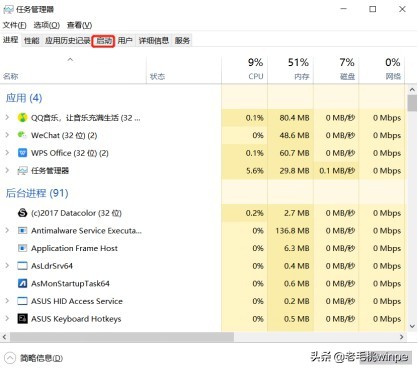Click the AsMonStartupTask64 icon

pyautogui.click(x=22, y=283)
